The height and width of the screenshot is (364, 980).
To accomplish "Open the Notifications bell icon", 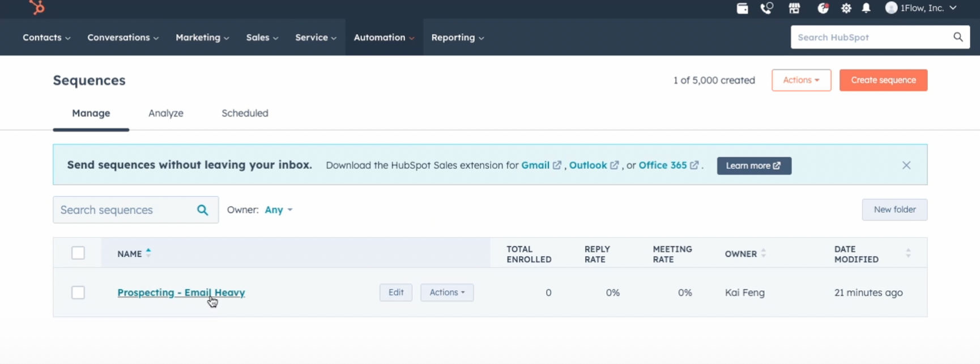I will [x=866, y=8].
